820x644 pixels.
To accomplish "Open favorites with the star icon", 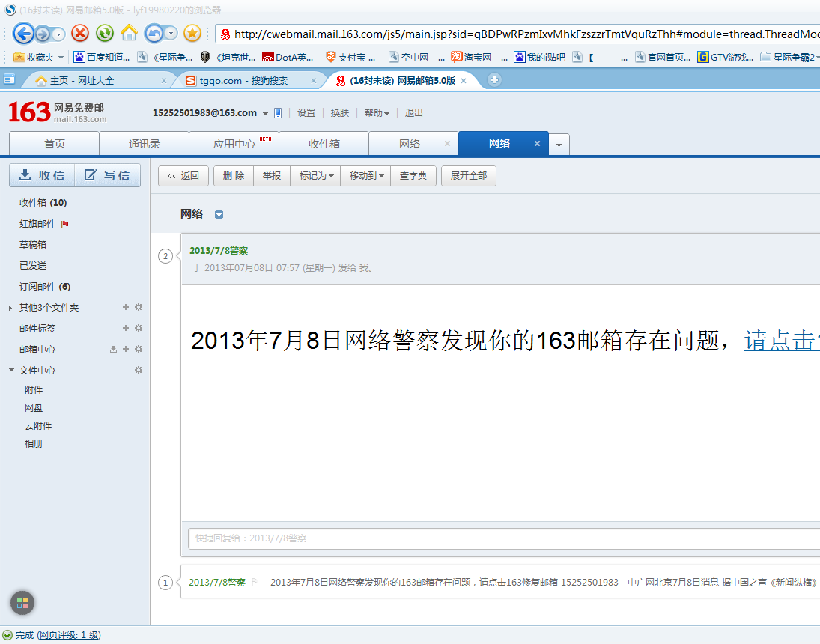I will [x=193, y=33].
